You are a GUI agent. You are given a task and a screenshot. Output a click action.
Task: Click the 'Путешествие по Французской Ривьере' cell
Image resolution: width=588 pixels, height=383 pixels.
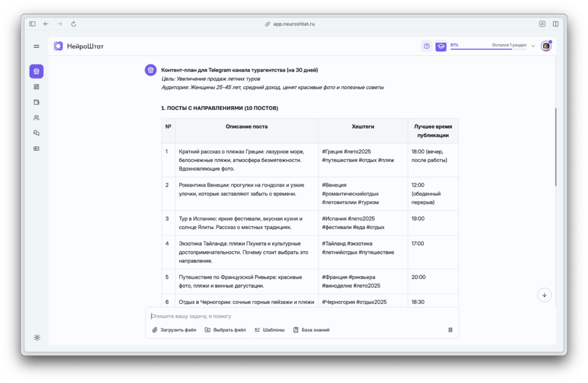click(246, 281)
